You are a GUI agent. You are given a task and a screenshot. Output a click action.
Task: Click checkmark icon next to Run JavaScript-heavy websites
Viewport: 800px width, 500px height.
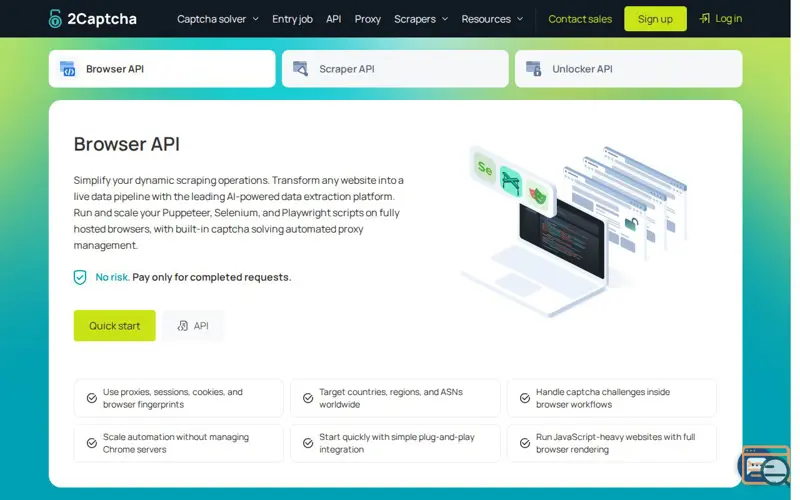(524, 443)
